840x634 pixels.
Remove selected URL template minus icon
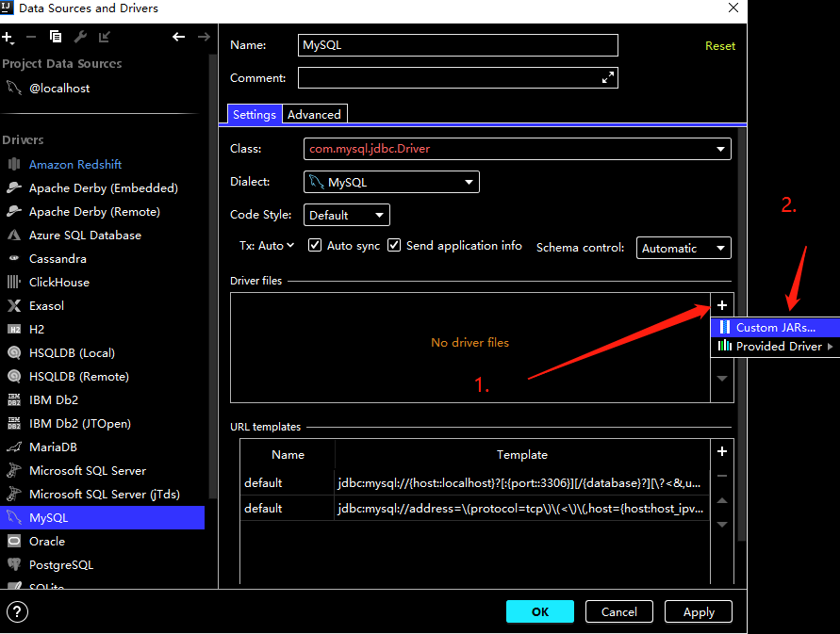(x=721, y=476)
